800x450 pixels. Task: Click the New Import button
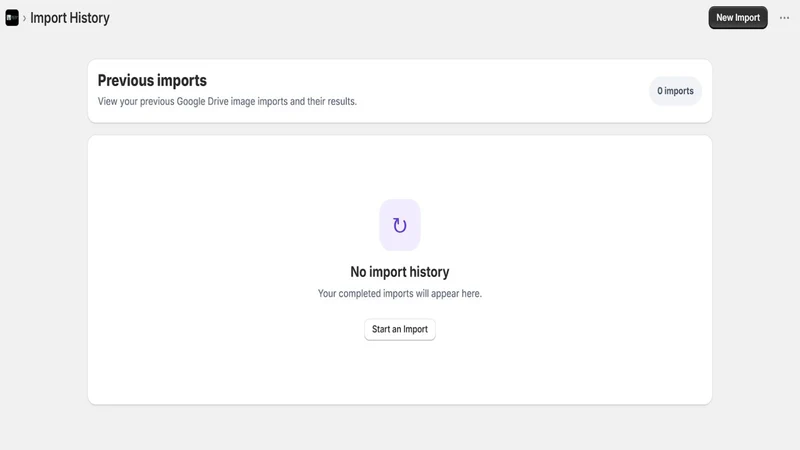(x=738, y=18)
